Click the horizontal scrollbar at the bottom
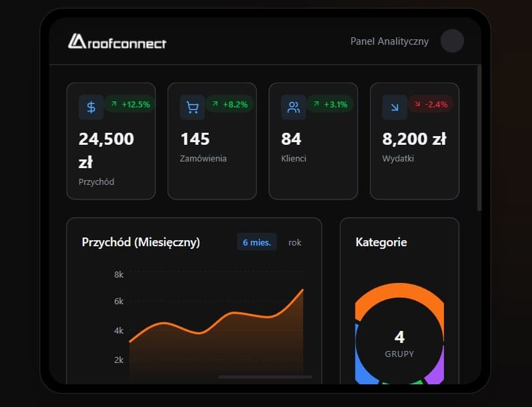Screen dimensions: 532x407 click(265, 377)
